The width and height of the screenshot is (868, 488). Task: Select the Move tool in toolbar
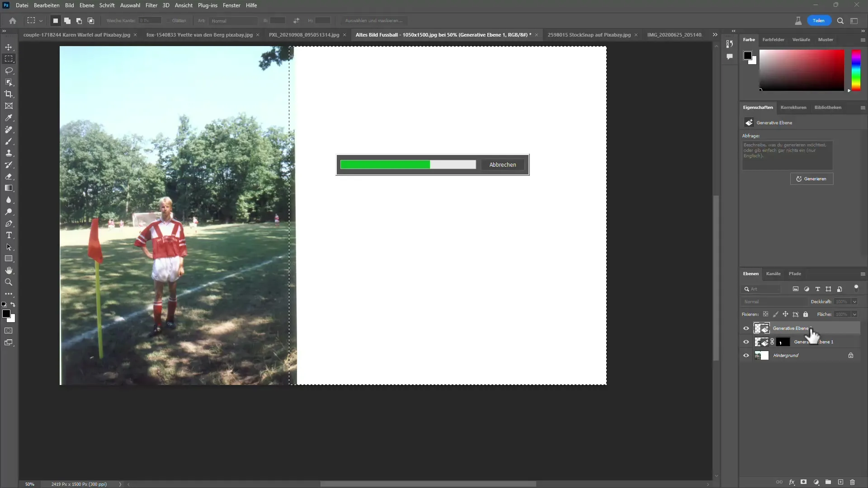(9, 47)
